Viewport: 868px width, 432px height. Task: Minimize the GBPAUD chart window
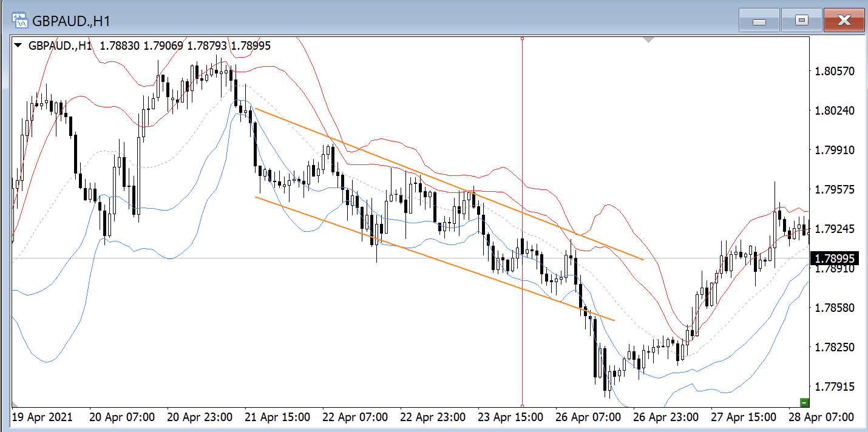[759, 21]
